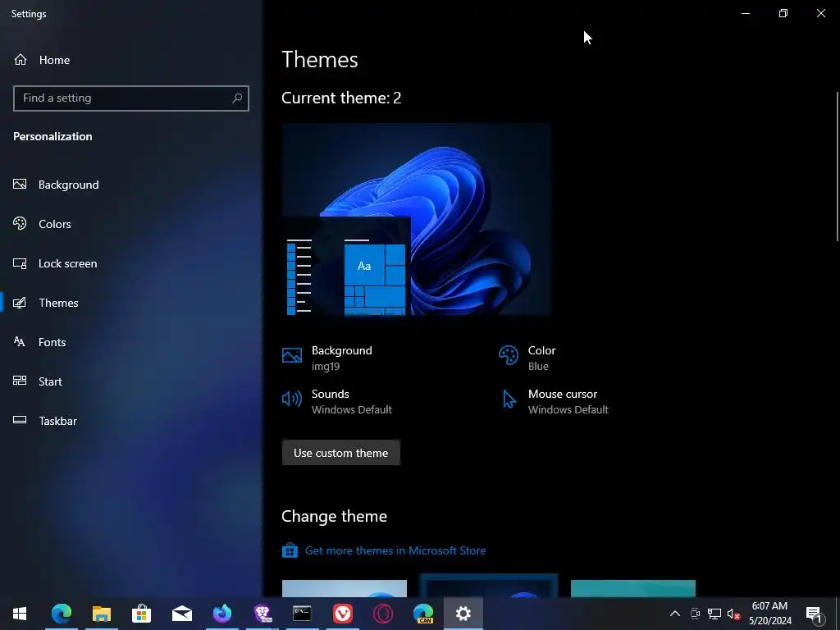Viewport: 840px width, 630px height.
Task: Open Brave browser from taskbar
Action: tap(262, 614)
